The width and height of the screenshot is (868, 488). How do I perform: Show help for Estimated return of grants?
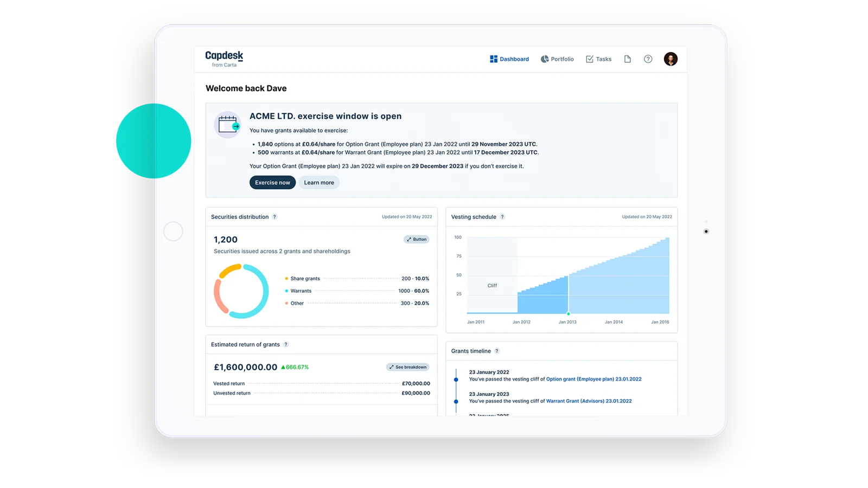point(286,344)
